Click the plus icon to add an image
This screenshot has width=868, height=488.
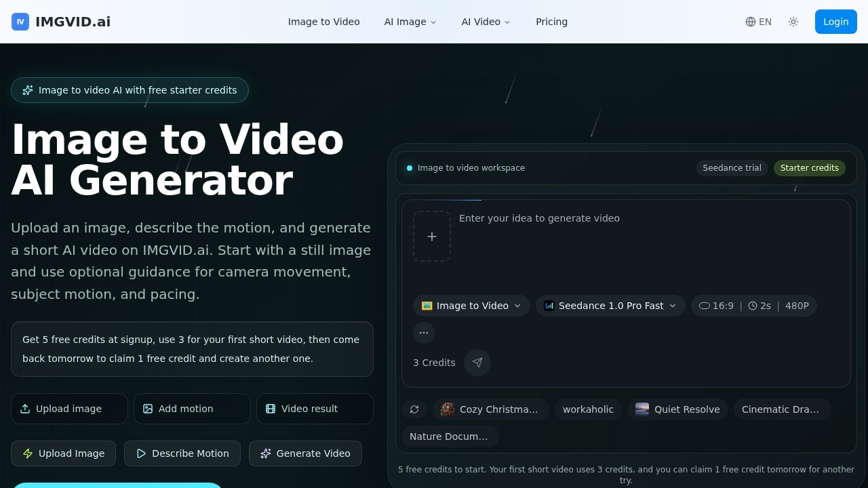pyautogui.click(x=432, y=236)
